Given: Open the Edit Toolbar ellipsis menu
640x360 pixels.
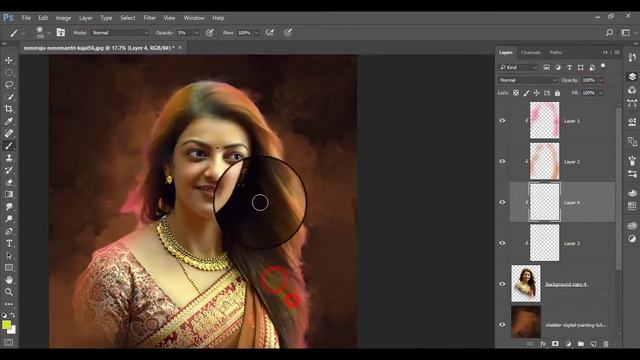Looking at the screenshot, I should (x=9, y=304).
